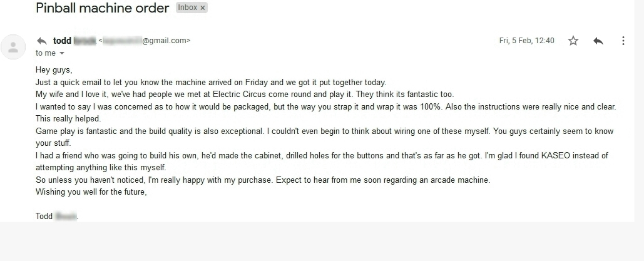Expand recipient details arrow next to 'to me'
This screenshot has height=261, width=644.
pos(62,53)
